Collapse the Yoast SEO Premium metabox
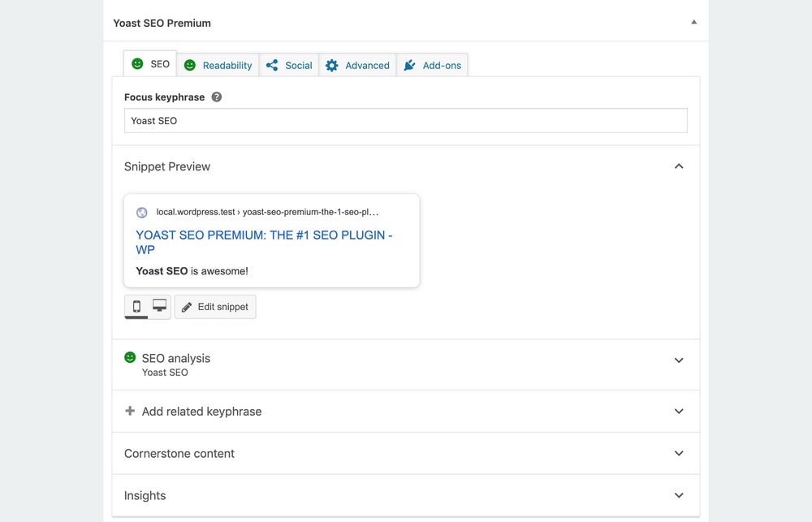 [x=694, y=22]
